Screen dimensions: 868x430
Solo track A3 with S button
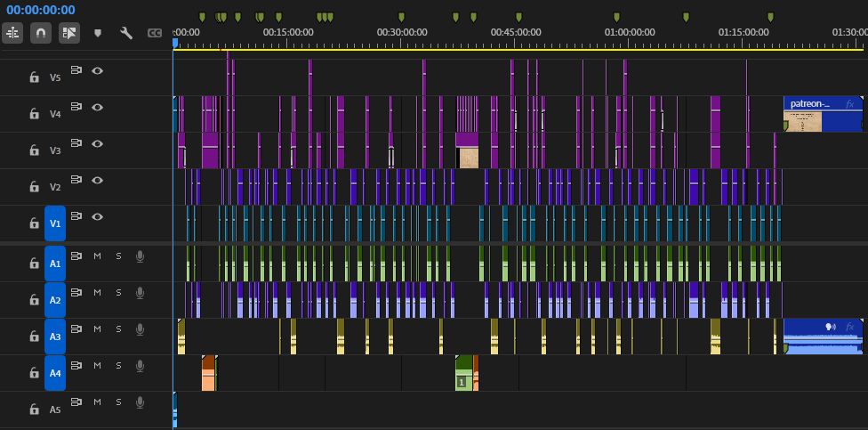[118, 329]
